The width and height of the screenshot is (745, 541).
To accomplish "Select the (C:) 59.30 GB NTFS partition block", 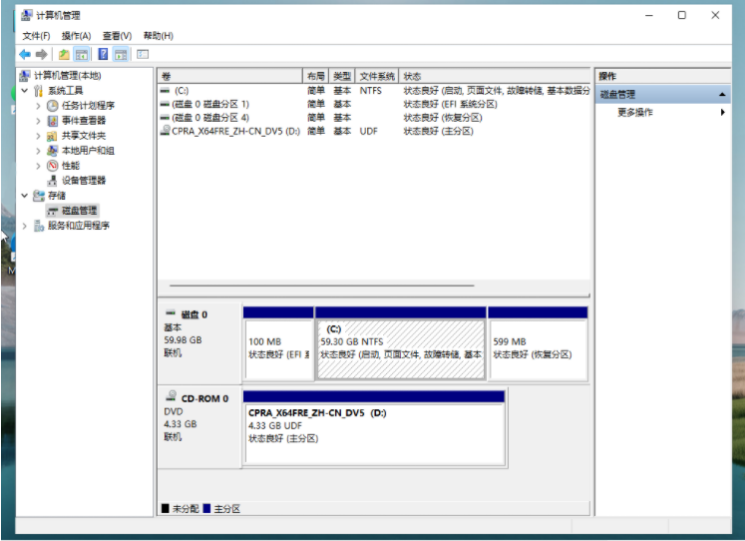I will tap(400, 348).
